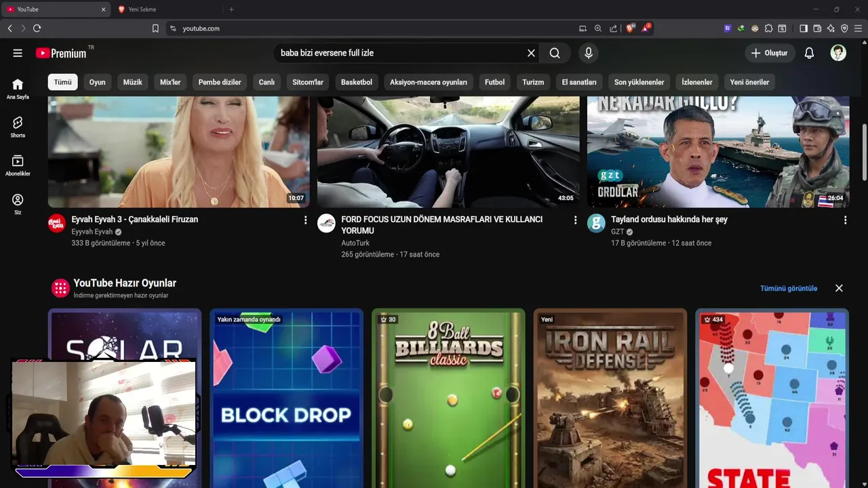Select the Müzik filter chip
Screen dimensions: 868x488
[x=133, y=82]
